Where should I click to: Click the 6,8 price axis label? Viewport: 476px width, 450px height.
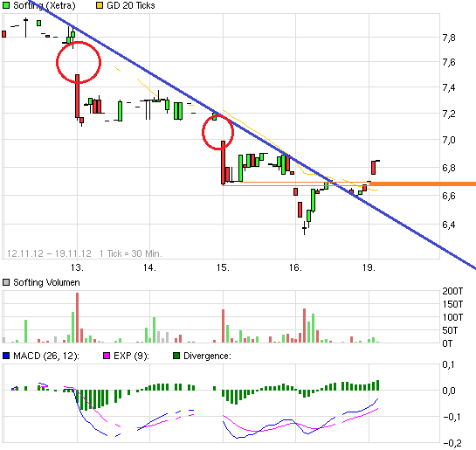[449, 168]
